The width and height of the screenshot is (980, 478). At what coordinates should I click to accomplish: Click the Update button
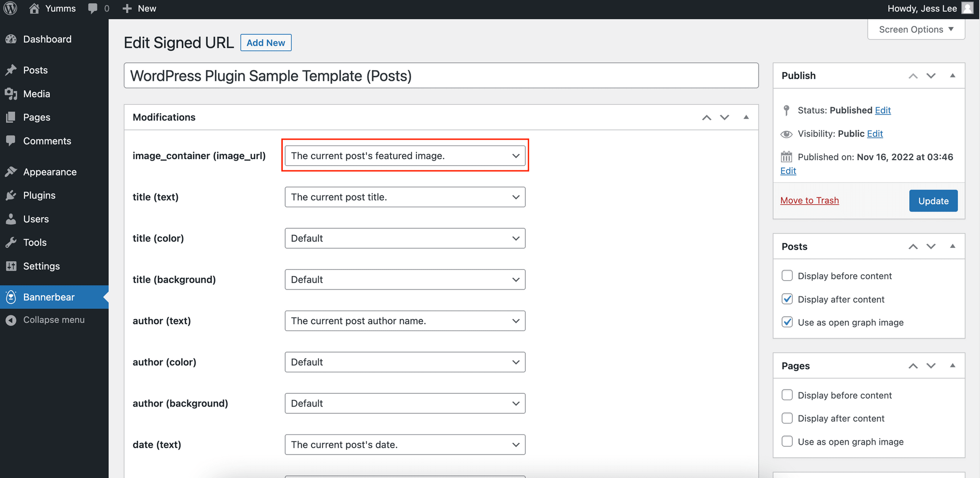click(x=933, y=201)
